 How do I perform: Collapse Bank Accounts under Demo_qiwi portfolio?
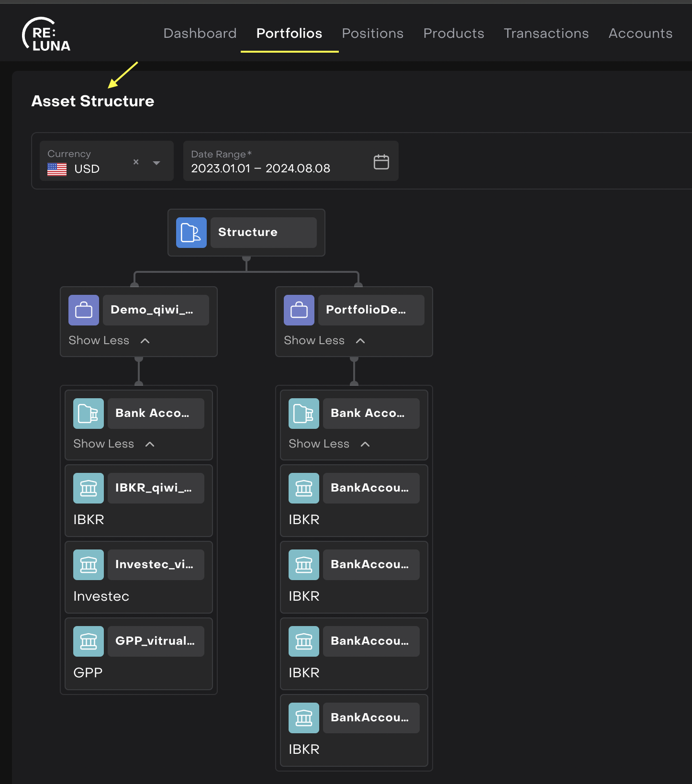coord(114,444)
